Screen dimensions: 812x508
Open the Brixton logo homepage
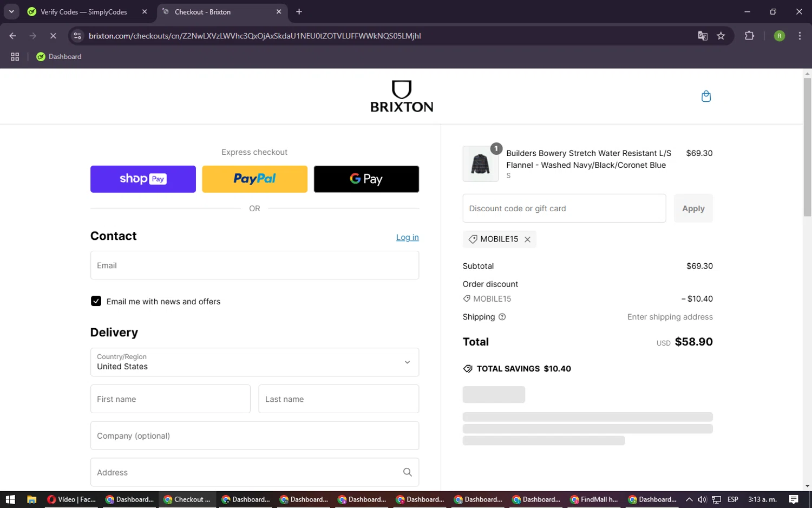pyautogui.click(x=402, y=96)
